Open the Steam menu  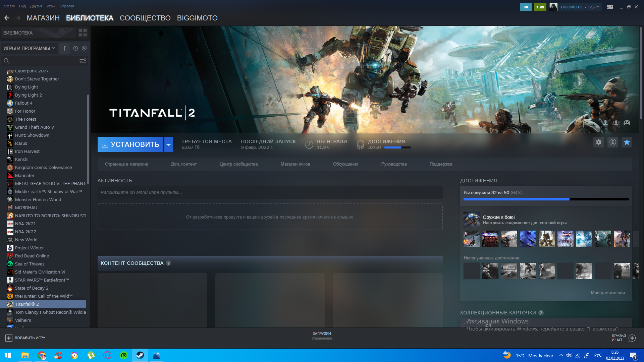point(9,6)
